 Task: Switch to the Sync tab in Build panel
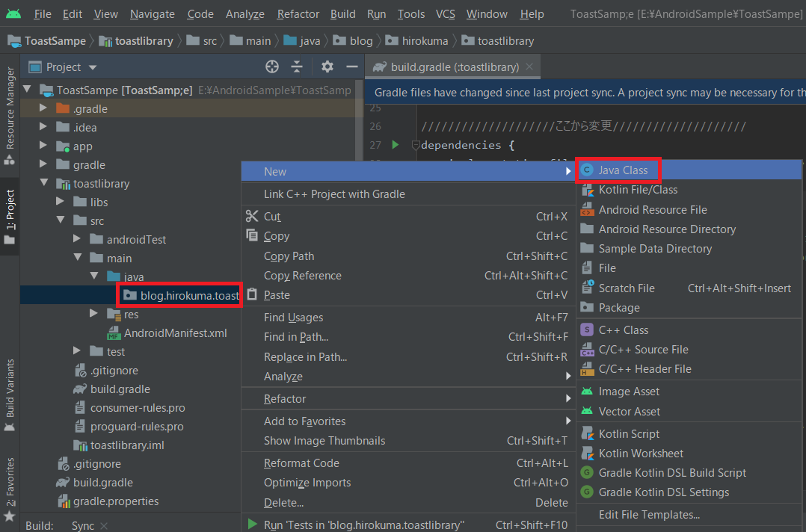[x=82, y=525]
